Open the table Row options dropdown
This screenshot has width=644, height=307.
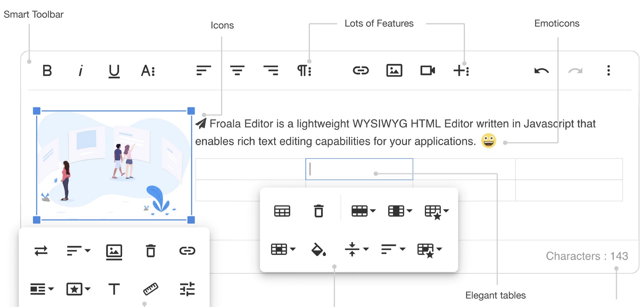[363, 211]
